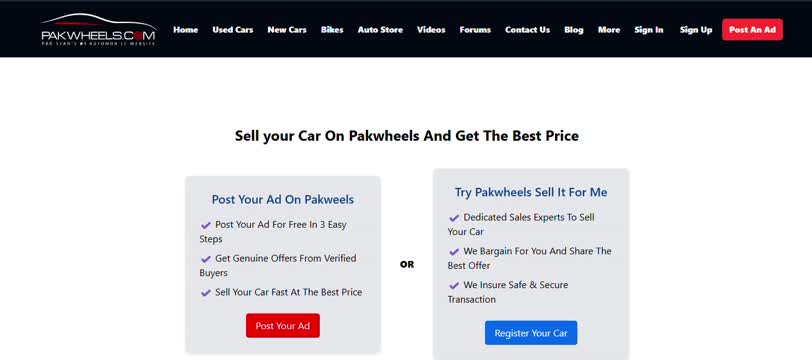This screenshot has width=812, height=360.
Task: Click the blue Register Your Car button
Action: (x=531, y=333)
